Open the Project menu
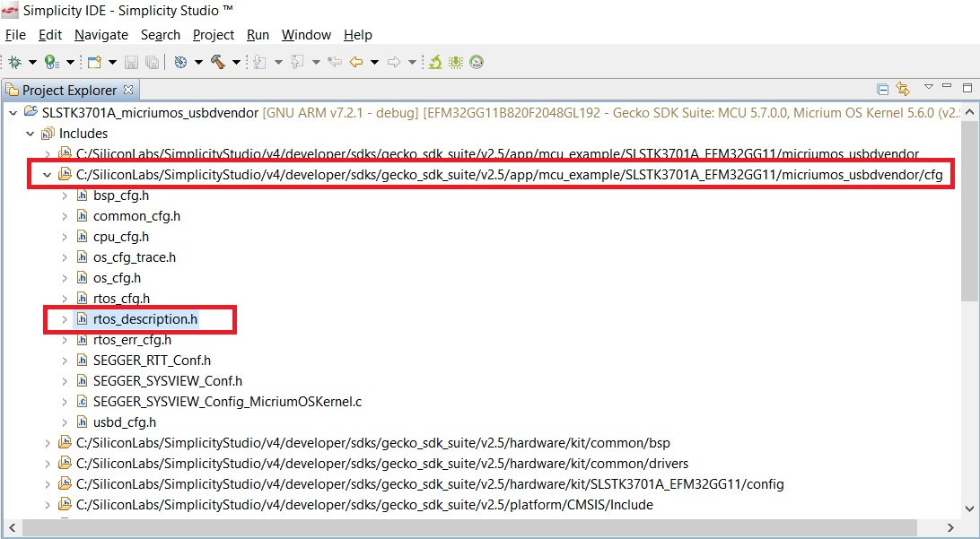The image size is (980, 539). pos(213,35)
